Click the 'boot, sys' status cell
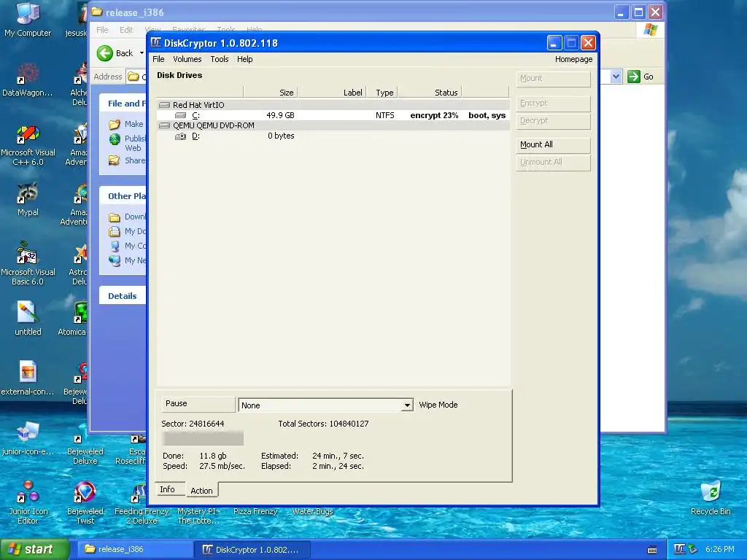747x560 pixels. 487,115
